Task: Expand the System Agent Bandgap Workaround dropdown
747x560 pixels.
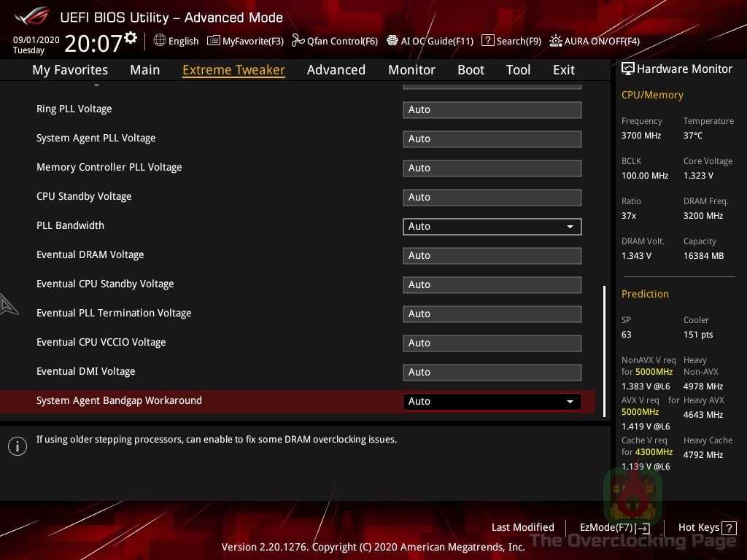Action: [x=492, y=401]
